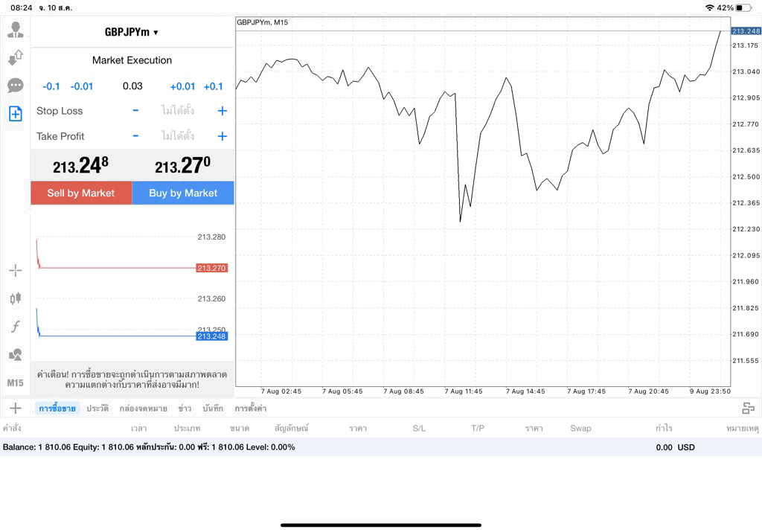Click the Buy by Market button

(183, 193)
